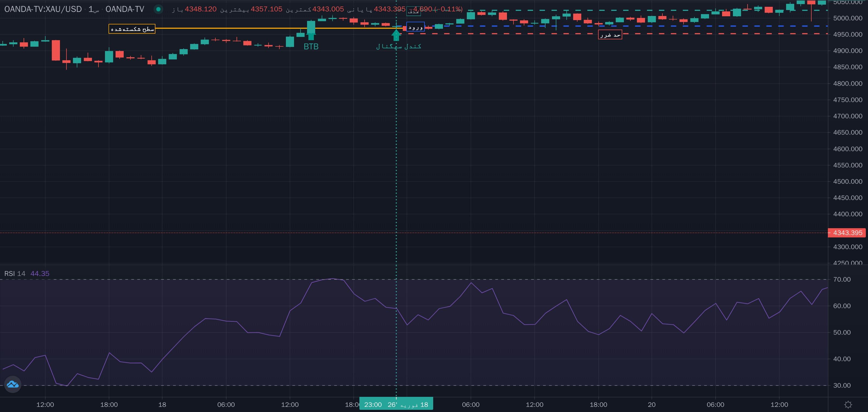
Task: Click the 4400.000 price axis label
Action: 848,214
